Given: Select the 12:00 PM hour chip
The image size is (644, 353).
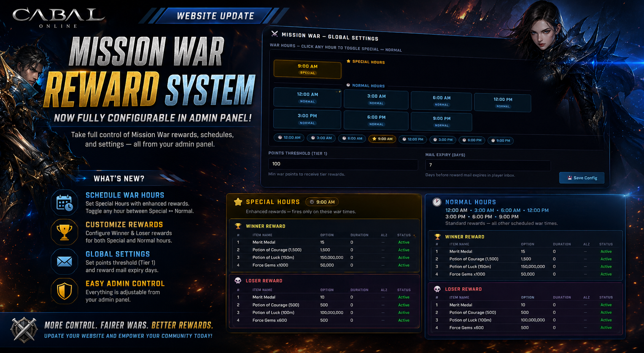Looking at the screenshot, I should [413, 139].
